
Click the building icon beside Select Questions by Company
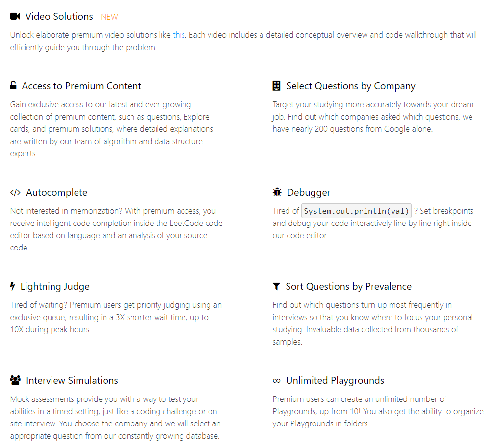pyautogui.click(x=276, y=86)
